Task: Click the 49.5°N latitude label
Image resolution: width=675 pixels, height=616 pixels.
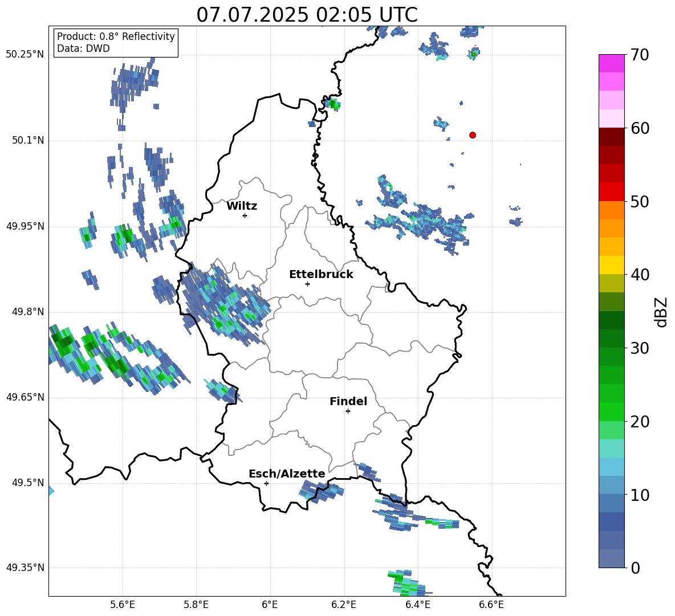Action: pos(27,483)
